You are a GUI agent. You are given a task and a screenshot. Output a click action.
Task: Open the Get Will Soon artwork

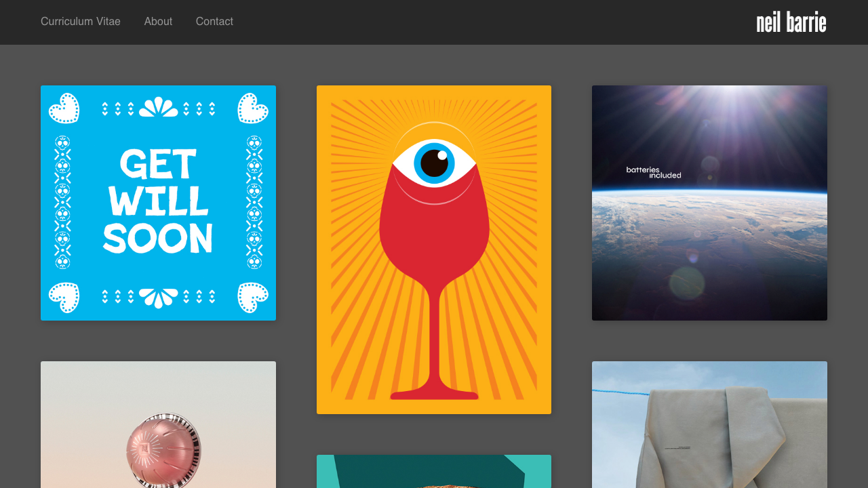tap(158, 203)
